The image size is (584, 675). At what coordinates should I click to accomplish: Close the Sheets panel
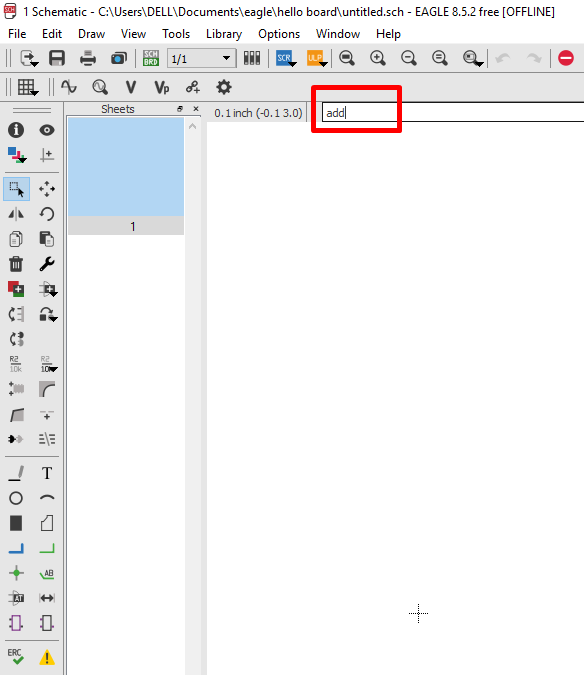point(196,109)
